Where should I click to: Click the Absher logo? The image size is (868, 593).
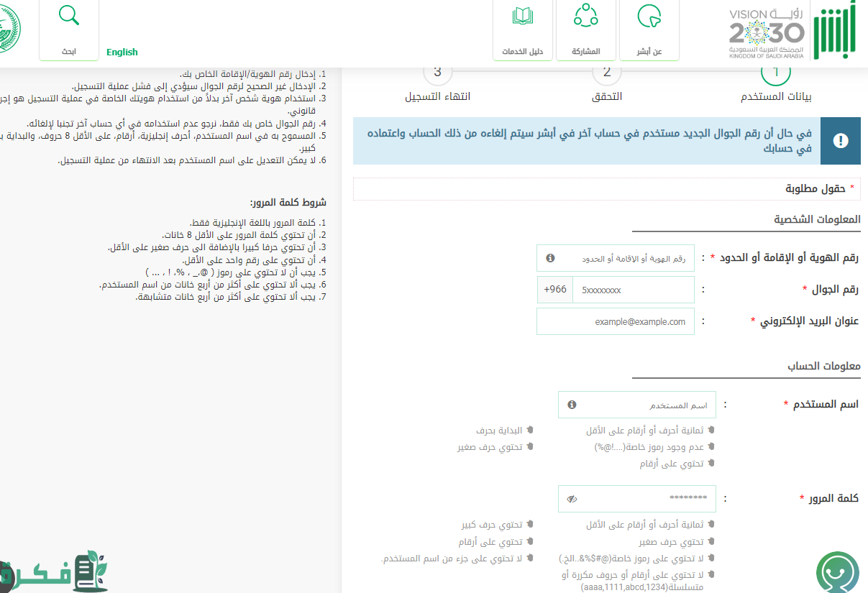(835, 29)
